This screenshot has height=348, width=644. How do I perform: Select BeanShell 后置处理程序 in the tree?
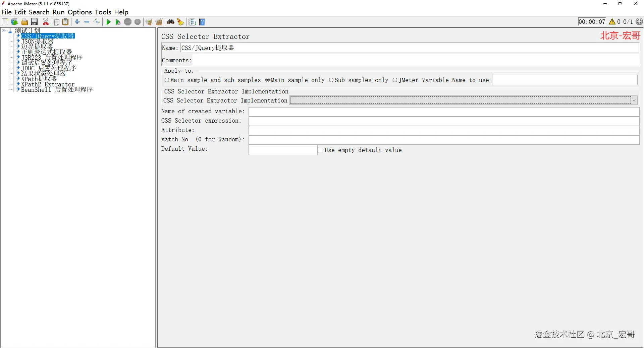tap(57, 89)
